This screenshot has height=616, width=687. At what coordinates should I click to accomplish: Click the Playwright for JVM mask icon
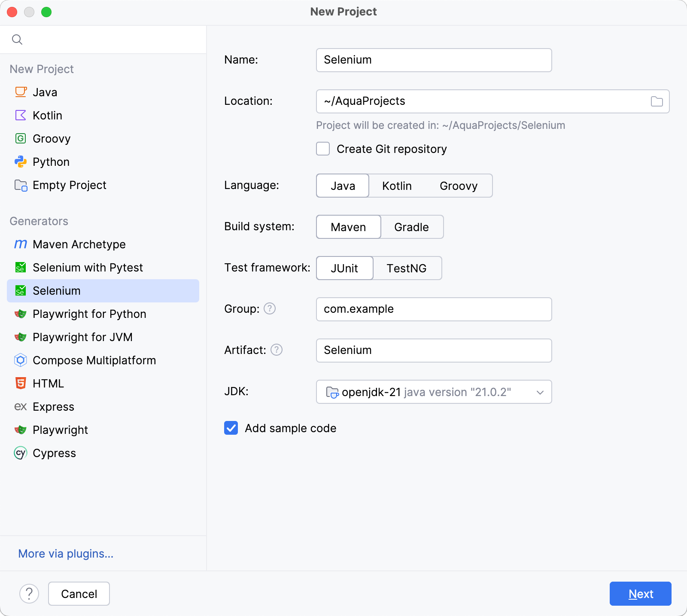[x=21, y=337]
